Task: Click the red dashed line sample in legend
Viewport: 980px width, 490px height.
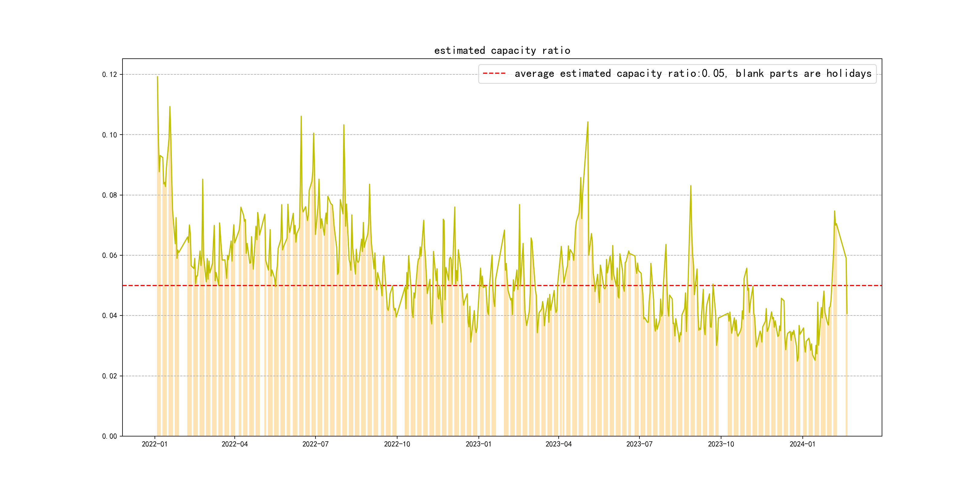Action: coord(494,73)
